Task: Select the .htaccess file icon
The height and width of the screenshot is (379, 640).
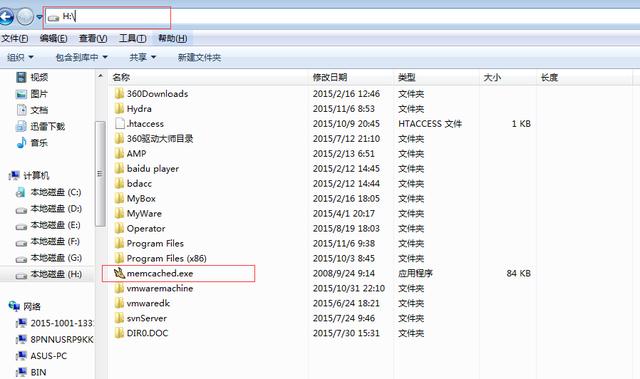Action: click(119, 124)
